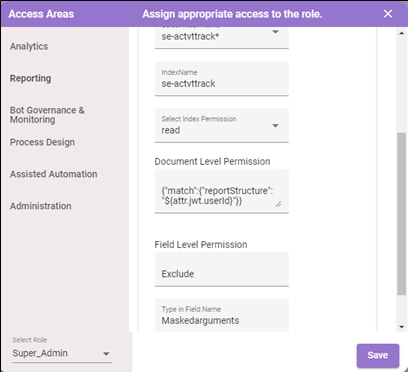Click the textarea resize handle icon

(278, 204)
